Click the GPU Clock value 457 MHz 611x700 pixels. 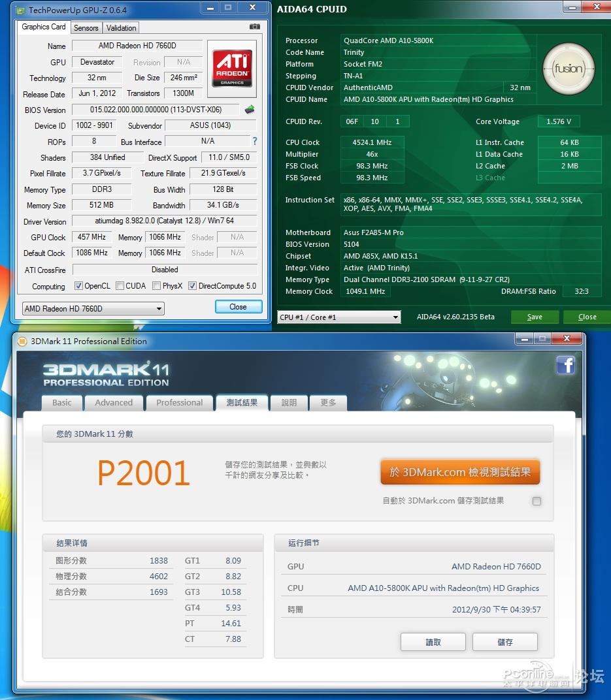coord(91,237)
